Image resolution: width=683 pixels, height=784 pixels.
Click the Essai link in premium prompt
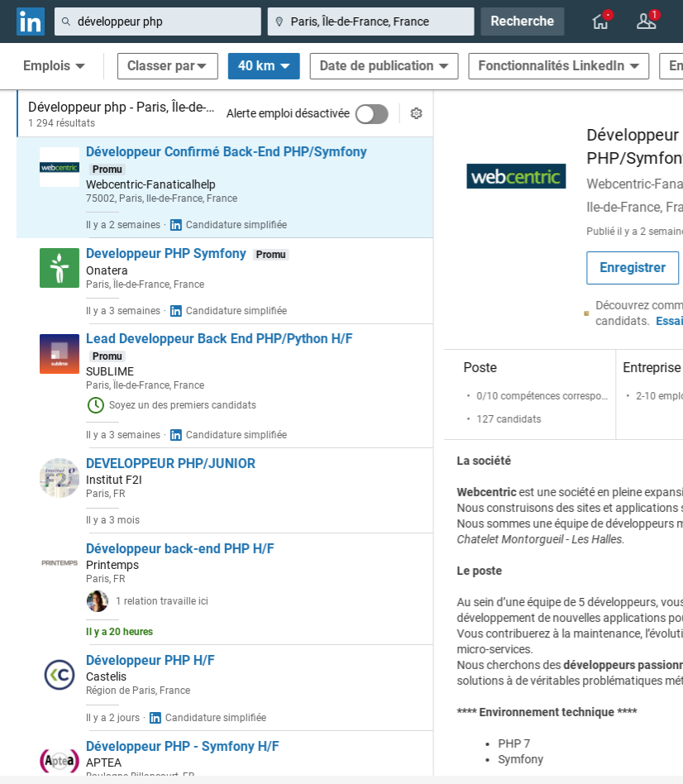pyautogui.click(x=670, y=321)
